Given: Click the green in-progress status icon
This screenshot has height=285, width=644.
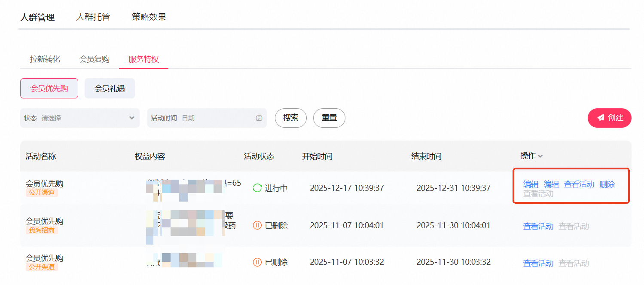Looking at the screenshot, I should [x=257, y=188].
